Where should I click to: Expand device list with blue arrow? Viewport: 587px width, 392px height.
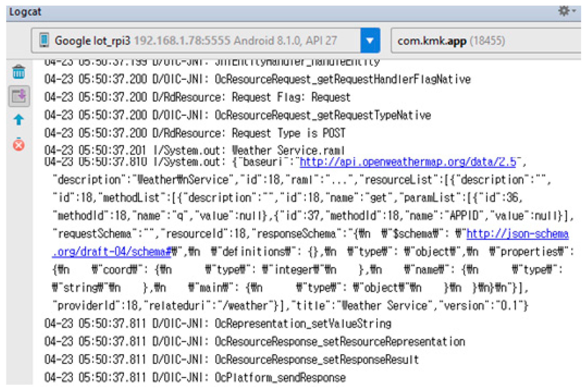click(370, 41)
